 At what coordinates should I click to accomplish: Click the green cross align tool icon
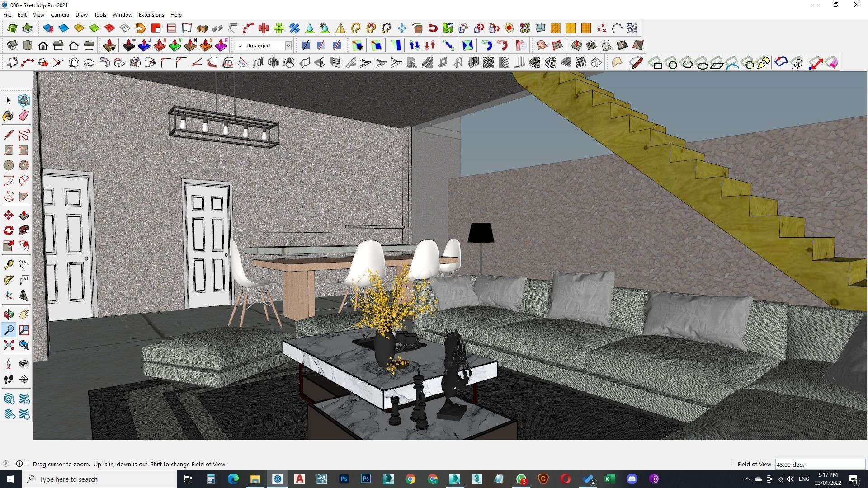pos(279,28)
